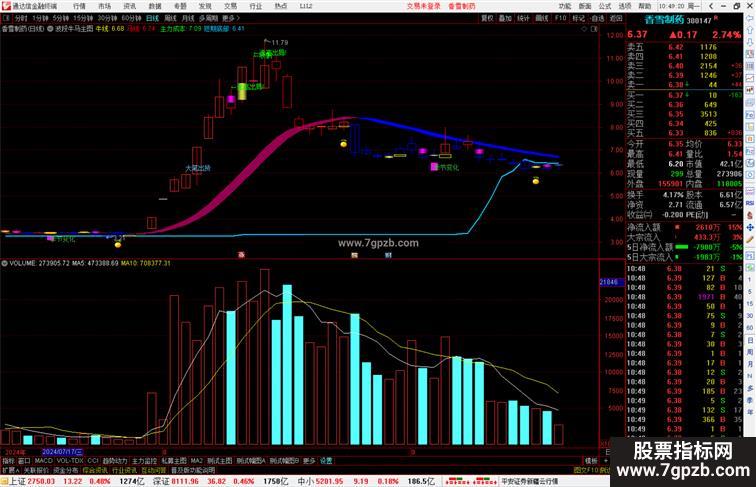Open the 功能 (Functions) menu

tap(565, 6)
